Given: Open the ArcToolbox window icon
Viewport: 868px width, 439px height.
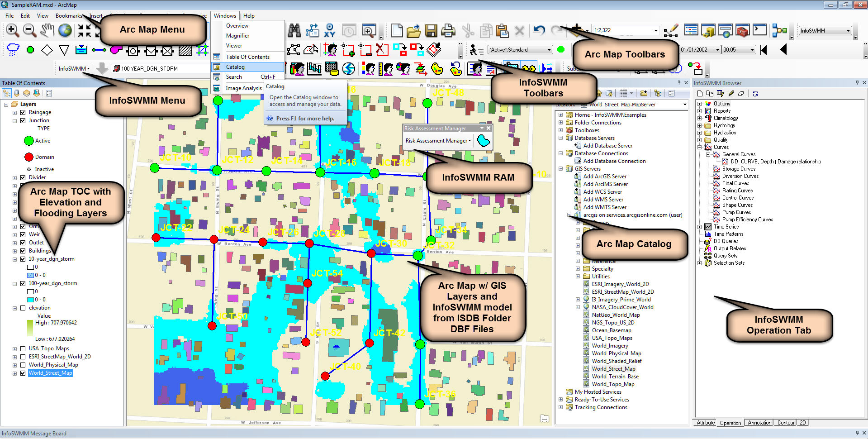Looking at the screenshot, I should 743,30.
